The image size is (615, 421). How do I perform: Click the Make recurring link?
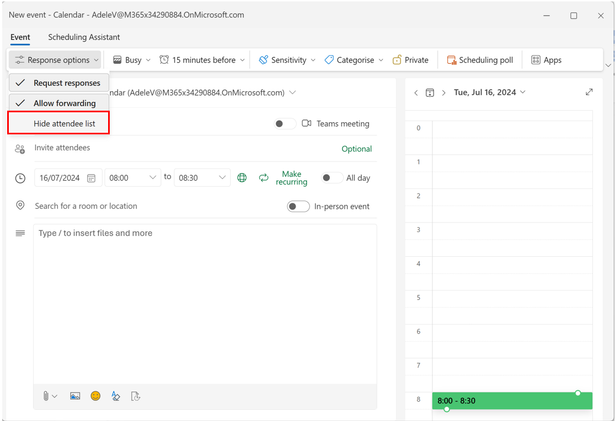(291, 178)
